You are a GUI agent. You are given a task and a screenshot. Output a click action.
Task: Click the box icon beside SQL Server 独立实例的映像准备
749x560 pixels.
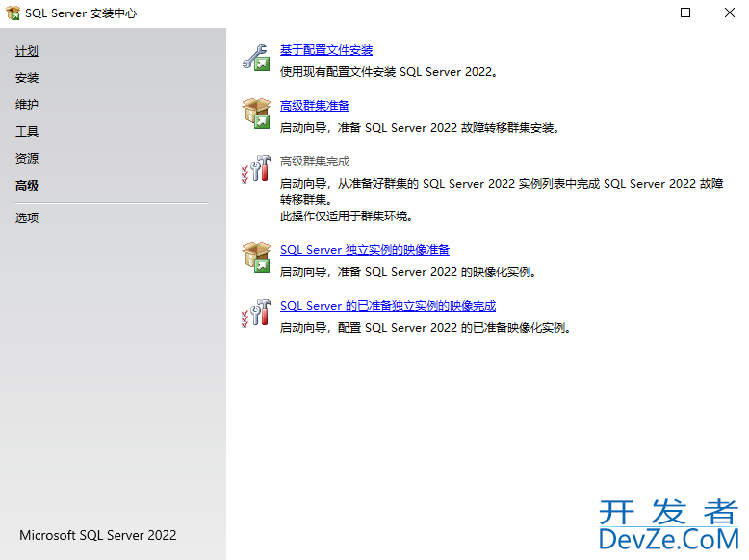coord(256,257)
